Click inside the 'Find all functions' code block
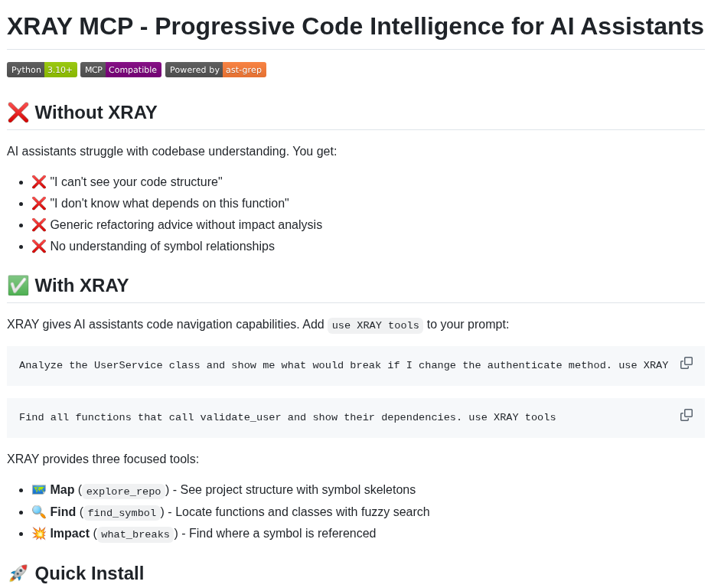This screenshot has height=588, width=711. [x=355, y=418]
